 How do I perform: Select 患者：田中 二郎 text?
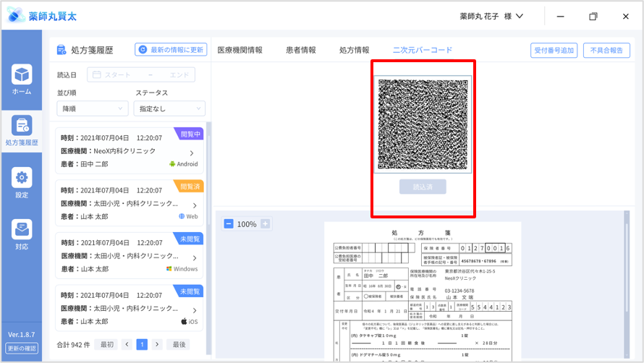[x=84, y=164]
